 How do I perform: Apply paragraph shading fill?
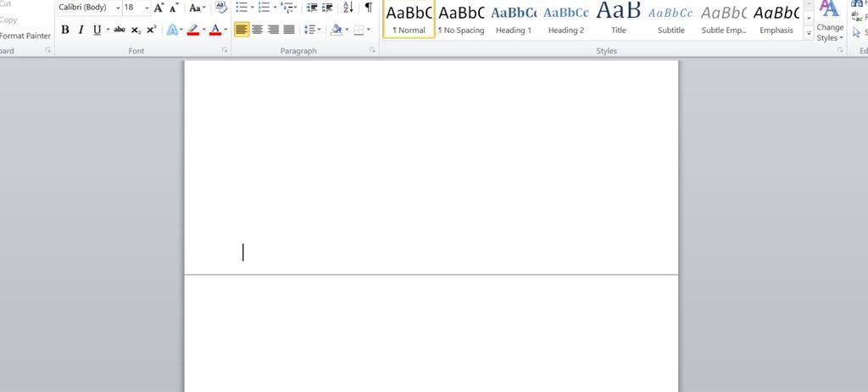click(336, 30)
